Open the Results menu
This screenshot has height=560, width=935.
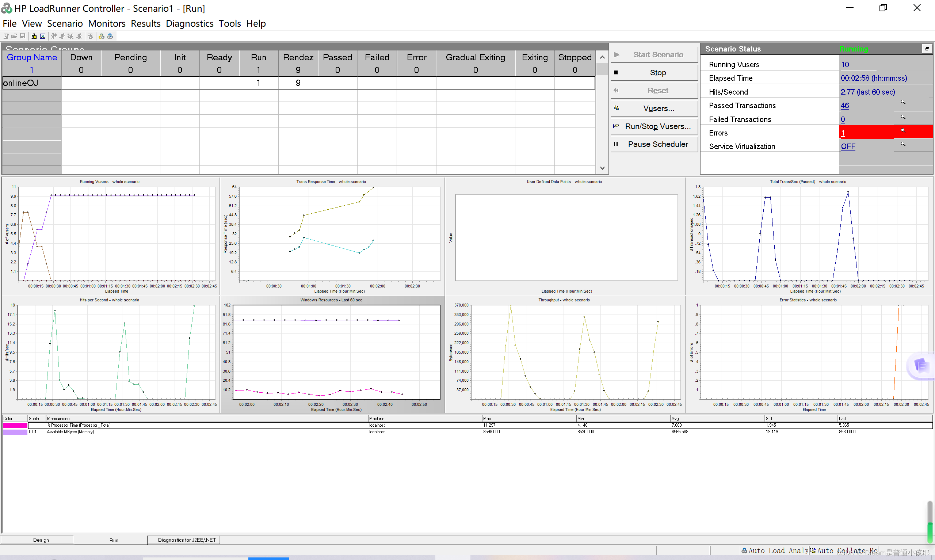coord(146,23)
